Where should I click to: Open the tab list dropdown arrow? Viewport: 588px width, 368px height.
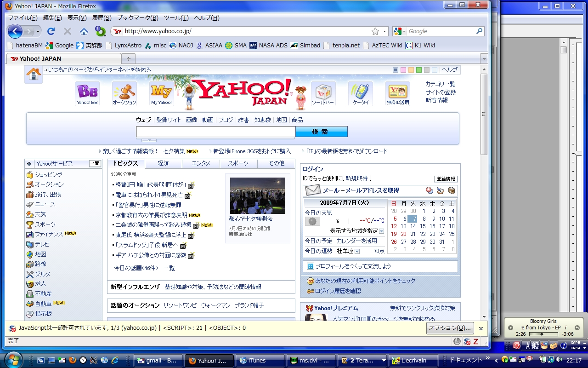point(484,59)
